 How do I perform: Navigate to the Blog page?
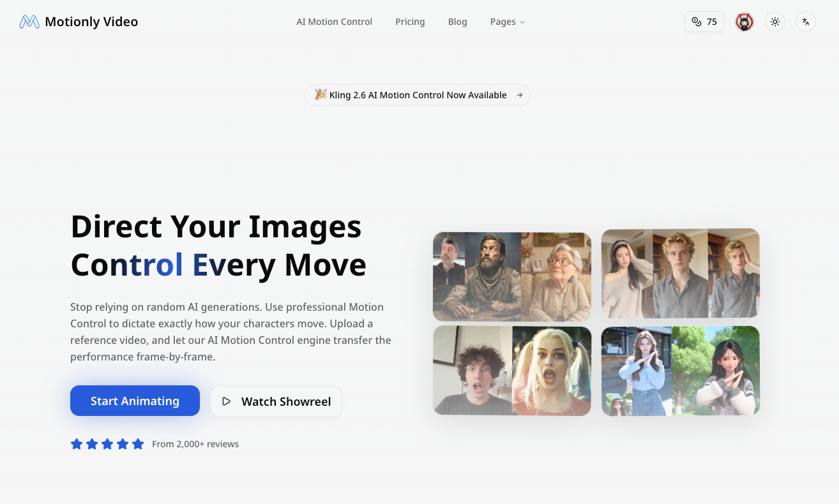tap(457, 22)
